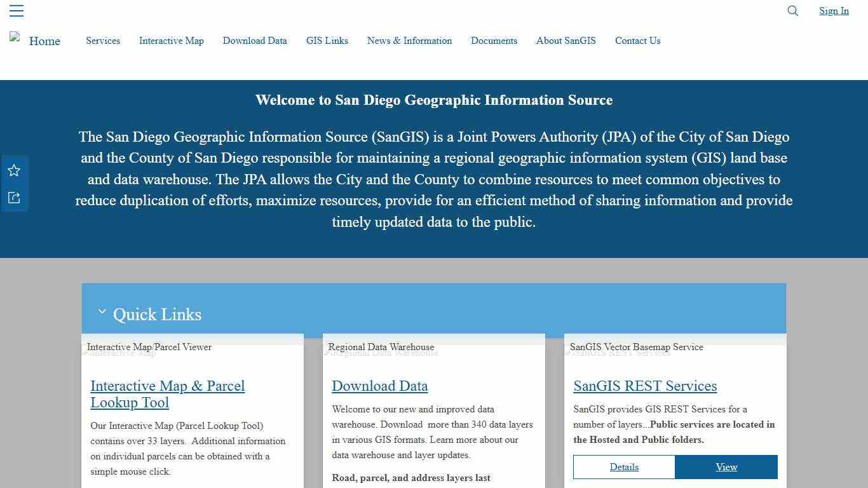The width and height of the screenshot is (868, 488).
Task: Click Sign In at top right
Action: 833,11
